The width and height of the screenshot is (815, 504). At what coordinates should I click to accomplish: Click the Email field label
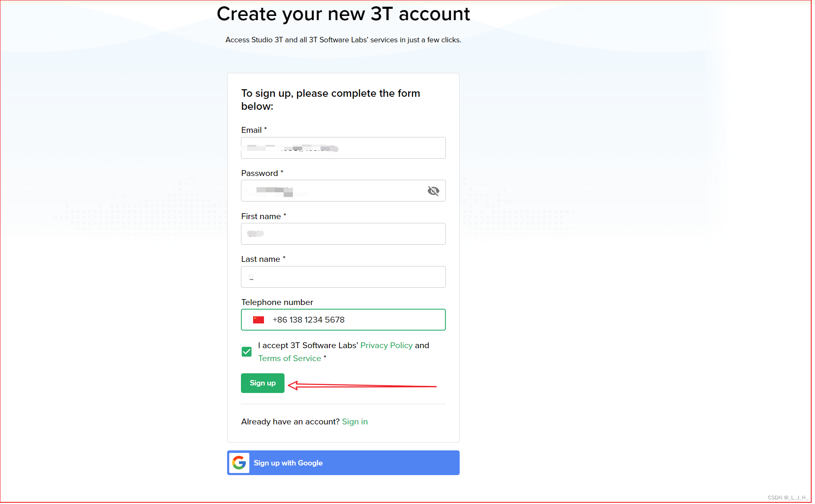tap(251, 130)
